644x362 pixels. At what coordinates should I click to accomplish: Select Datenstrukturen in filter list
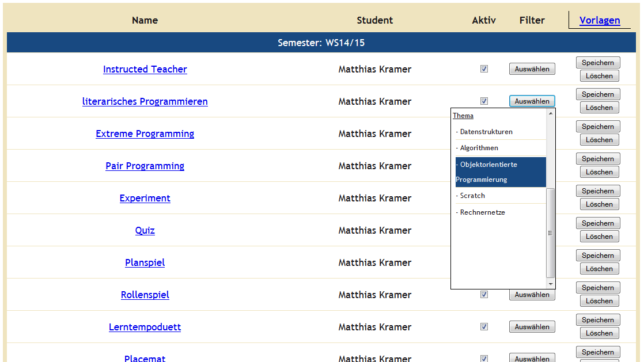(x=486, y=132)
